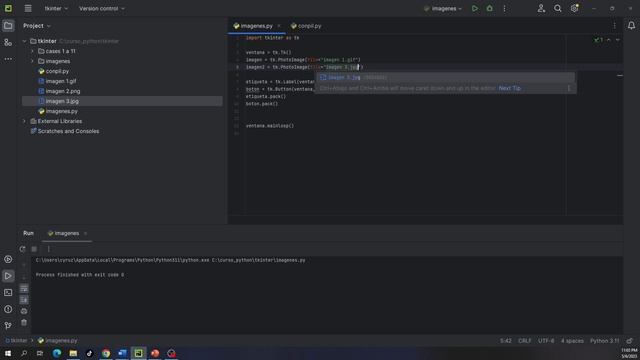Open imagenes run configuration dropdown
Image resolution: width=640 pixels, height=360 pixels.
pyautogui.click(x=443, y=8)
